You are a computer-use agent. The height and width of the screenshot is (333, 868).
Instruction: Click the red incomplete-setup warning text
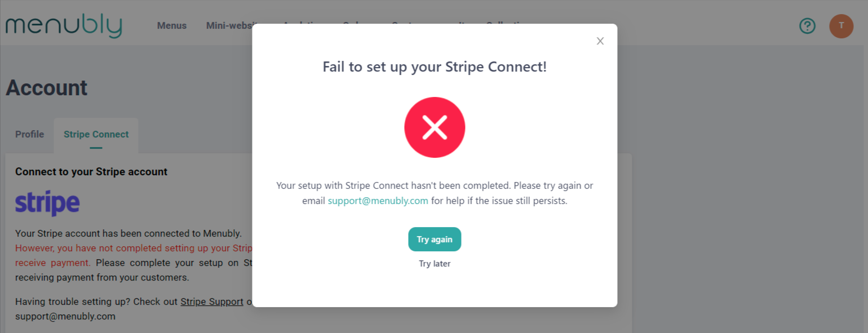point(133,248)
